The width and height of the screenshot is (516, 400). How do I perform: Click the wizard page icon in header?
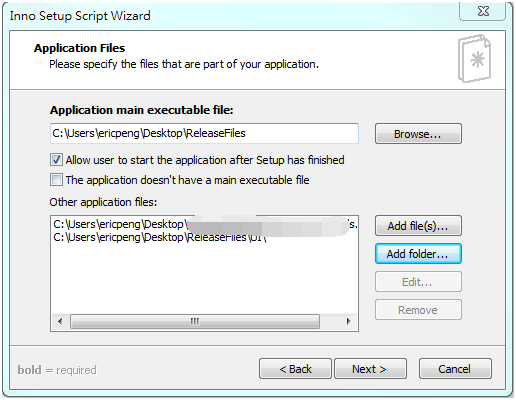point(475,59)
